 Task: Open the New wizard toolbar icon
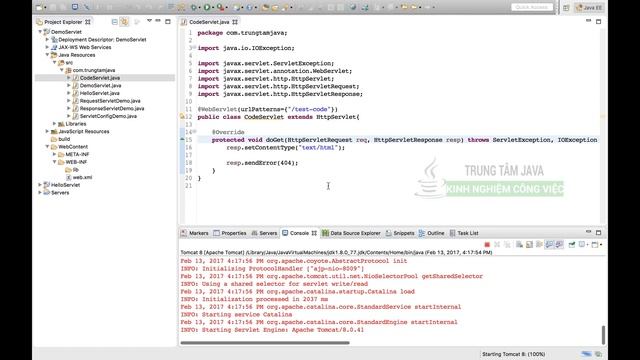(x=39, y=7)
